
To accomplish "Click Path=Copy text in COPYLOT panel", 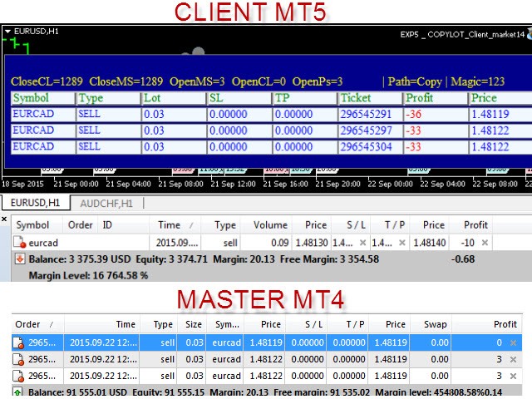I will (415, 81).
